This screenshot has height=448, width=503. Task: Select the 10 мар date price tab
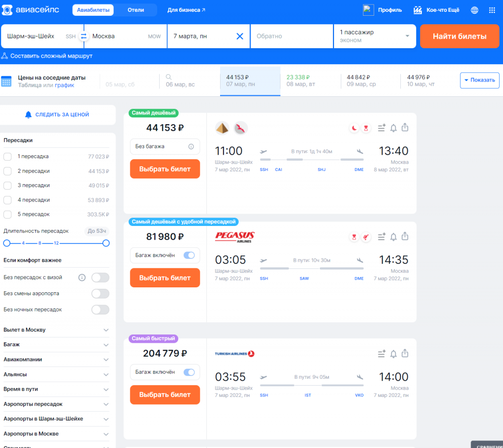(x=430, y=81)
